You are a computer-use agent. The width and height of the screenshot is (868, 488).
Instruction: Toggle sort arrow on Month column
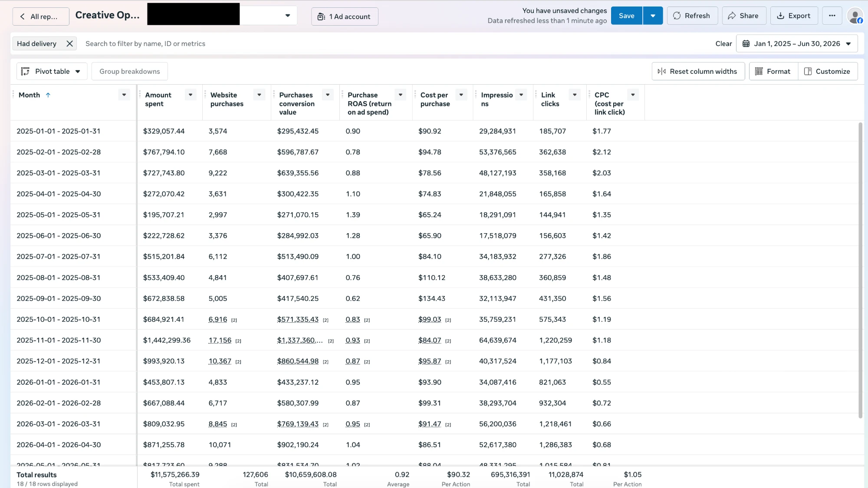[48, 95]
